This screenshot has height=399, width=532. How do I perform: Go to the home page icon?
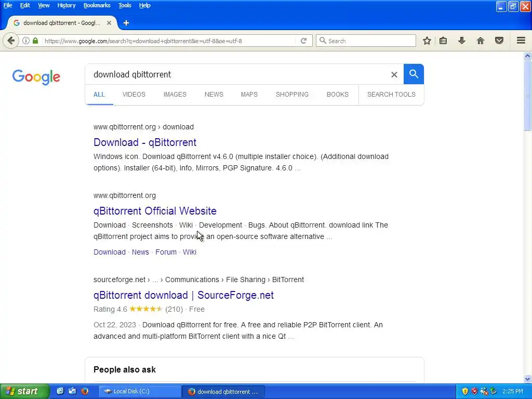tap(481, 41)
